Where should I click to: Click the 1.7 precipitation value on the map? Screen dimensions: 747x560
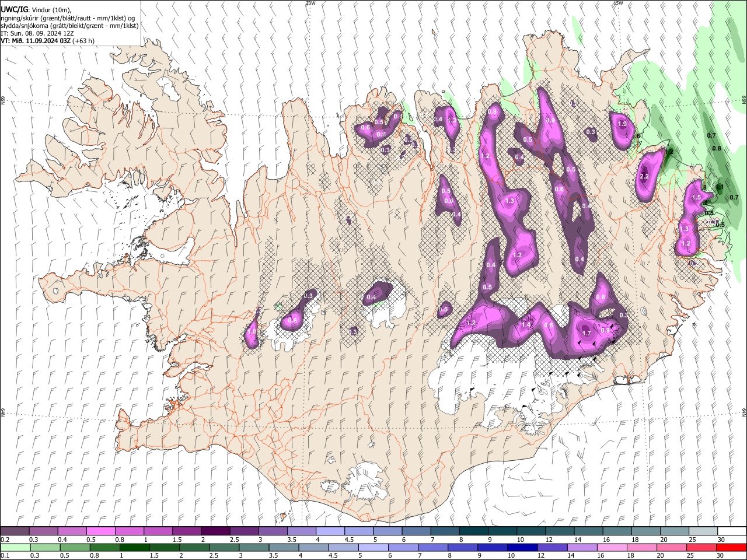coord(587,333)
